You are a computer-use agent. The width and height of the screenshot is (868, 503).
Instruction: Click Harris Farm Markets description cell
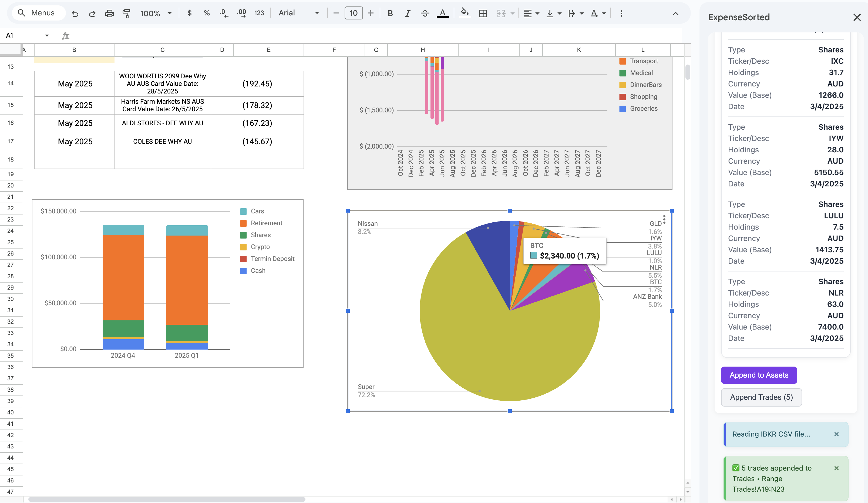tap(163, 105)
